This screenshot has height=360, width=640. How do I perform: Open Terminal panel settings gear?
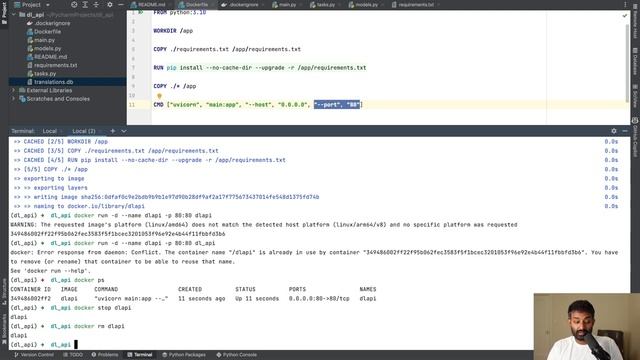[613, 131]
